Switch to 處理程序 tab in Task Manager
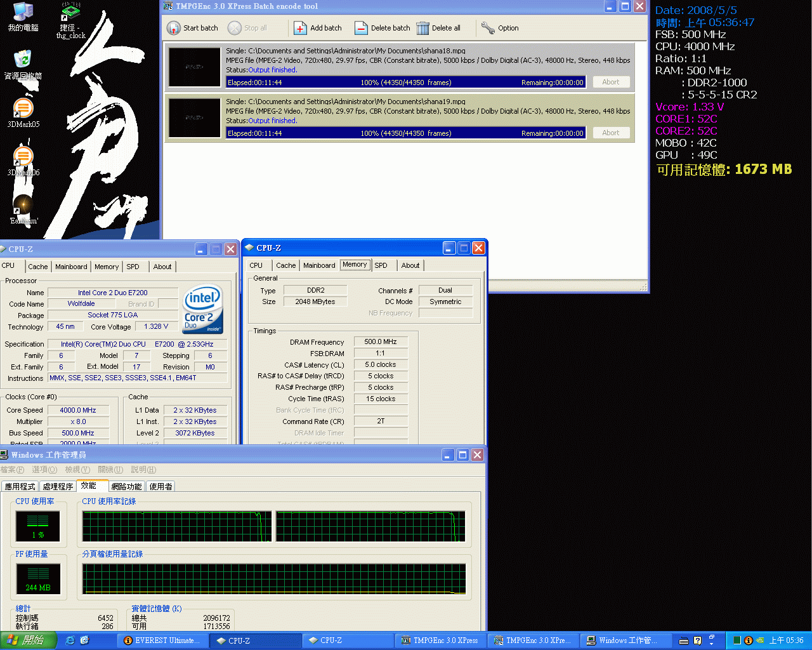Image resolution: width=812 pixels, height=650 pixels. point(58,487)
